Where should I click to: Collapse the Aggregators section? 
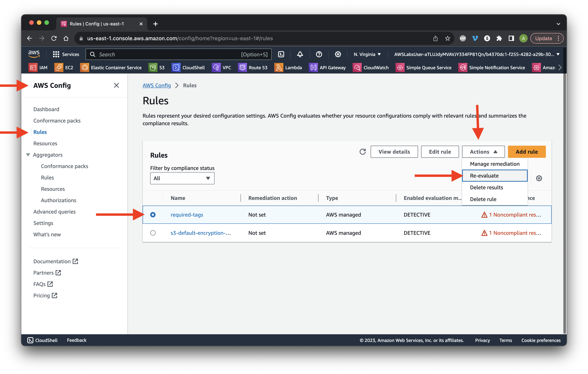(28, 155)
